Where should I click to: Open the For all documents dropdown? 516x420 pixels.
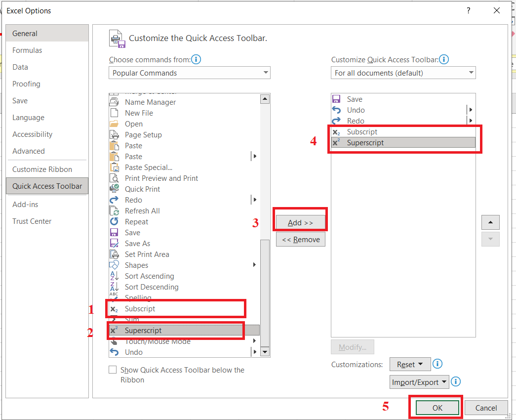tap(403, 73)
